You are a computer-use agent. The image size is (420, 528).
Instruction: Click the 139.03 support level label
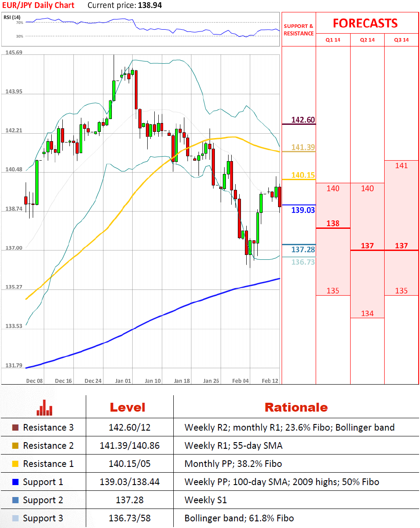click(x=303, y=210)
